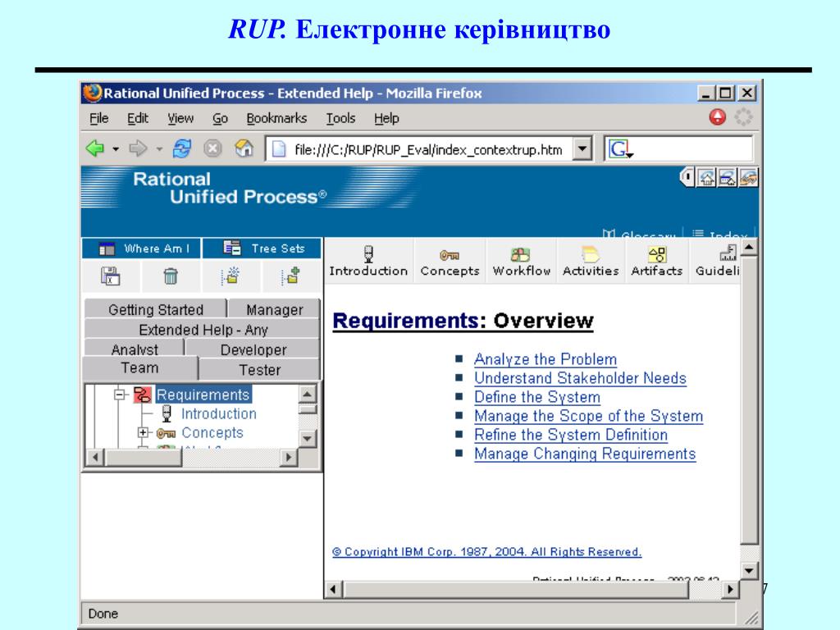
Task: Click the save tree set icon
Action: pyautogui.click(x=111, y=276)
